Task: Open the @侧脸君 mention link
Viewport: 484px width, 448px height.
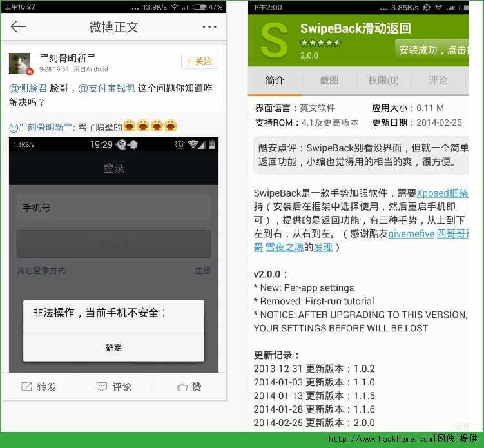Action: coord(28,88)
